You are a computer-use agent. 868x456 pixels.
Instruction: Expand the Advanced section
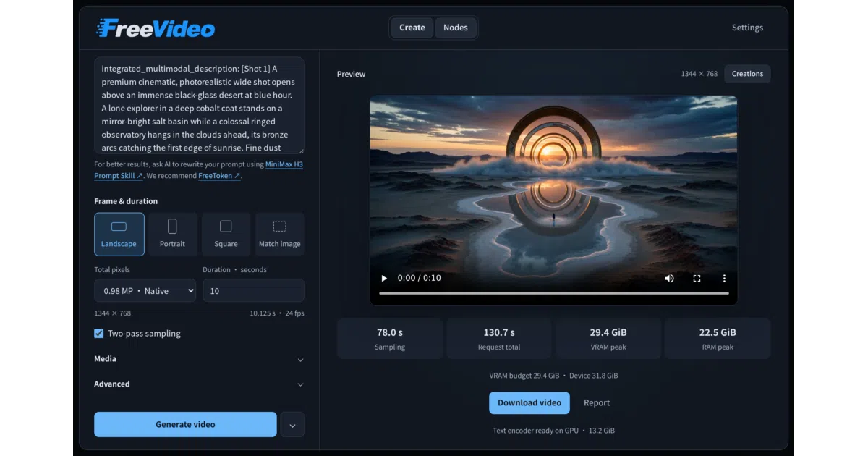click(x=199, y=384)
